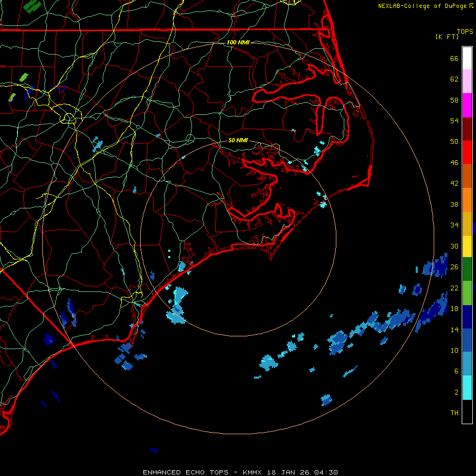
Task: Select the bright red 50 kft swatch
Action: (467, 152)
